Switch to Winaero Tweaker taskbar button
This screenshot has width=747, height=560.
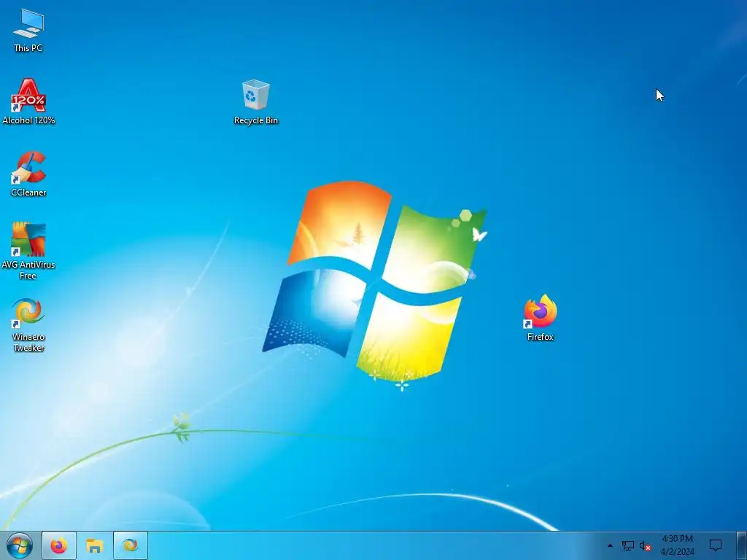(130, 545)
